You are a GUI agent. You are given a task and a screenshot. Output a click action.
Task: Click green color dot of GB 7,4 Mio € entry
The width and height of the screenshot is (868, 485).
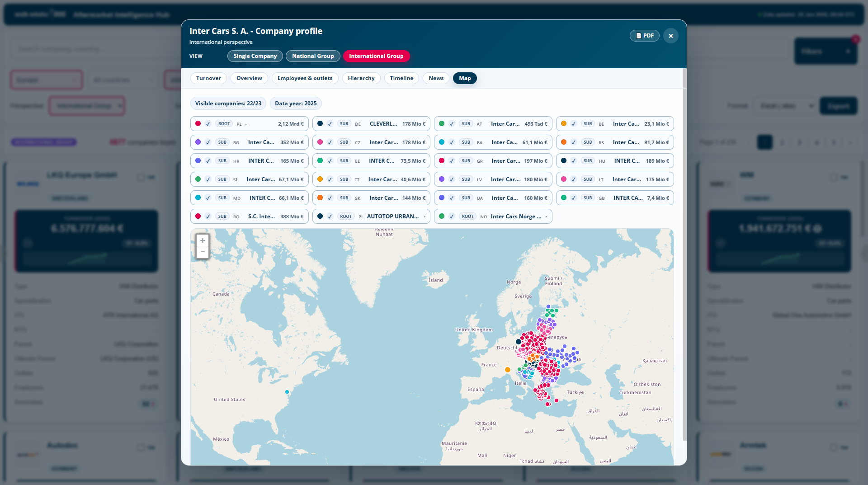564,198
